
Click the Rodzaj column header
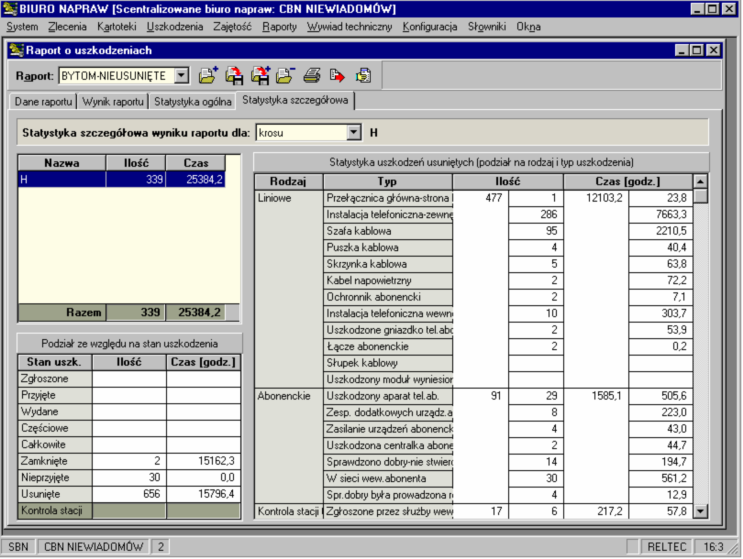(288, 181)
